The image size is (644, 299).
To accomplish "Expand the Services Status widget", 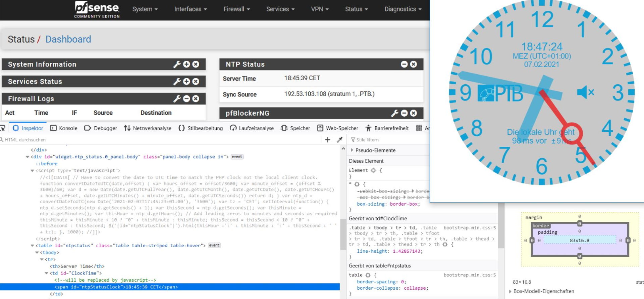I will [x=186, y=81].
